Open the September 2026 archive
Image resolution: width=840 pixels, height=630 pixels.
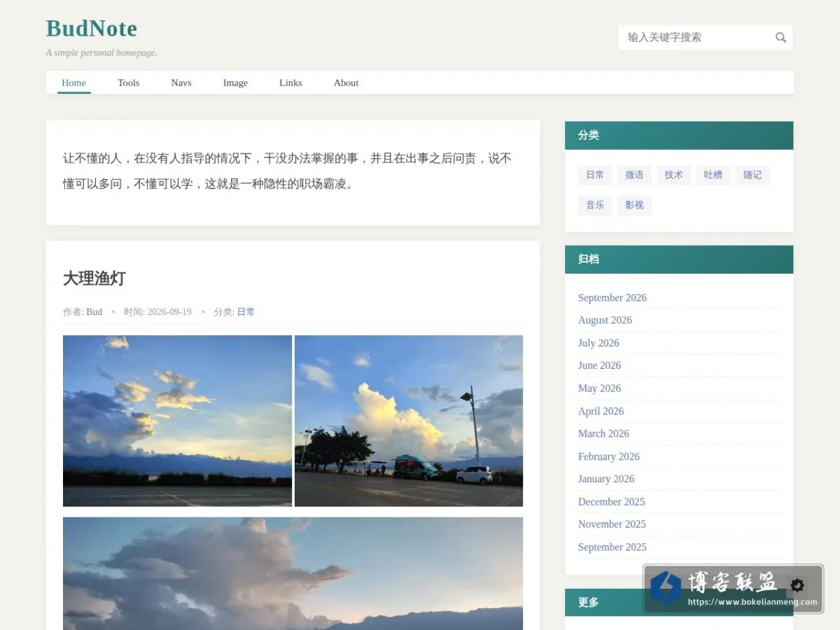click(612, 297)
